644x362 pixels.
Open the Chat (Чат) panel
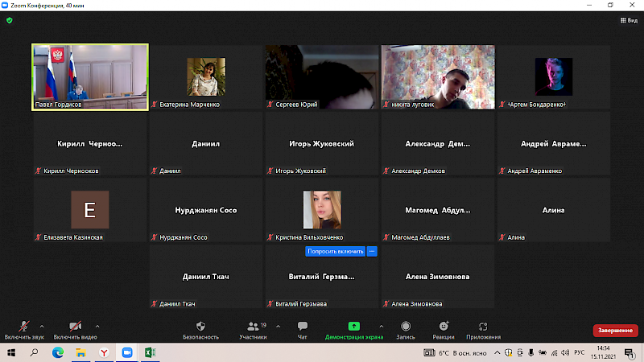click(303, 327)
